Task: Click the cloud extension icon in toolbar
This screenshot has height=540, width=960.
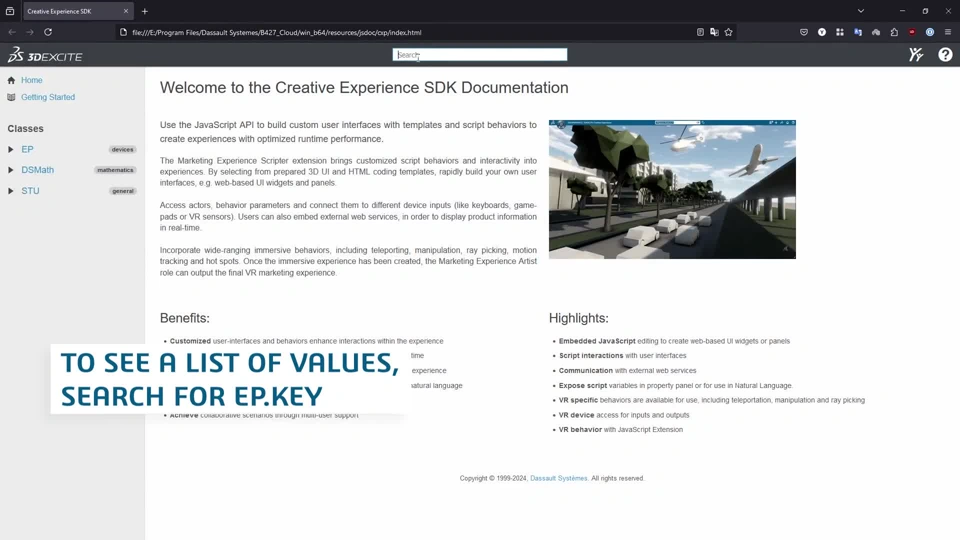Action: (x=876, y=32)
